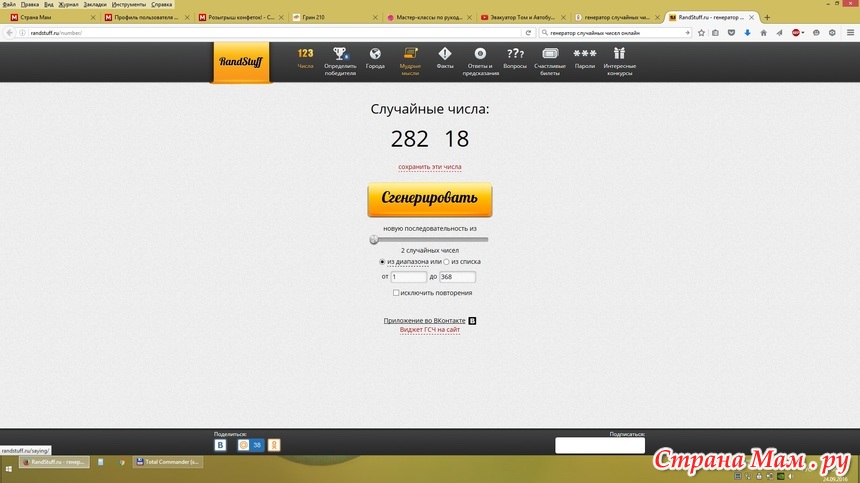Click the Подписаться subscription field
Image resolution: width=860 pixels, height=483 pixels.
click(x=600, y=445)
